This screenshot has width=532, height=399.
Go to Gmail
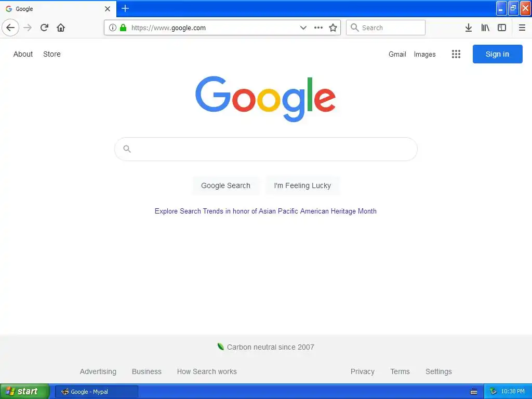point(397,54)
